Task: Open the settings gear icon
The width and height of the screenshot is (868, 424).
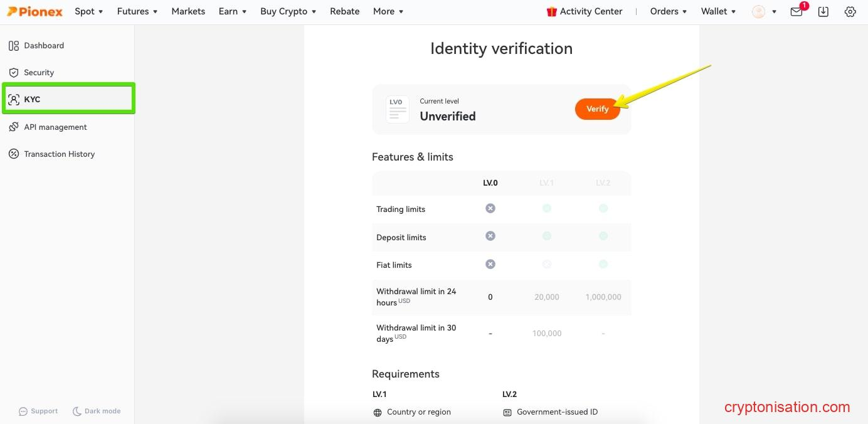Action: coord(850,11)
